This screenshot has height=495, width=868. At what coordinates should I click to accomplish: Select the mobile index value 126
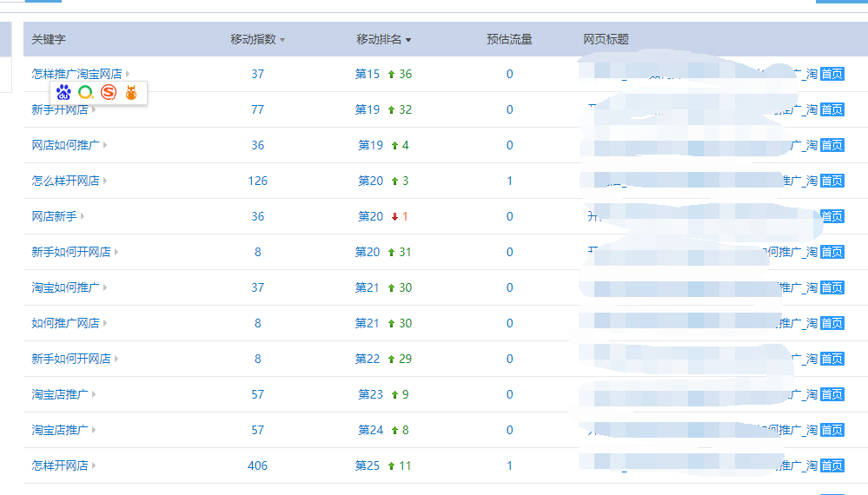(x=257, y=181)
